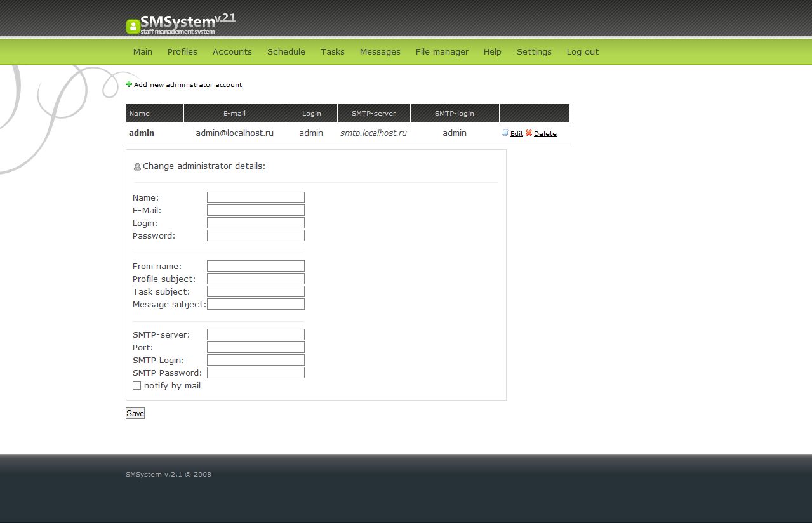The width and height of the screenshot is (812, 523).
Task: Open the Messages page
Action: [x=380, y=52]
